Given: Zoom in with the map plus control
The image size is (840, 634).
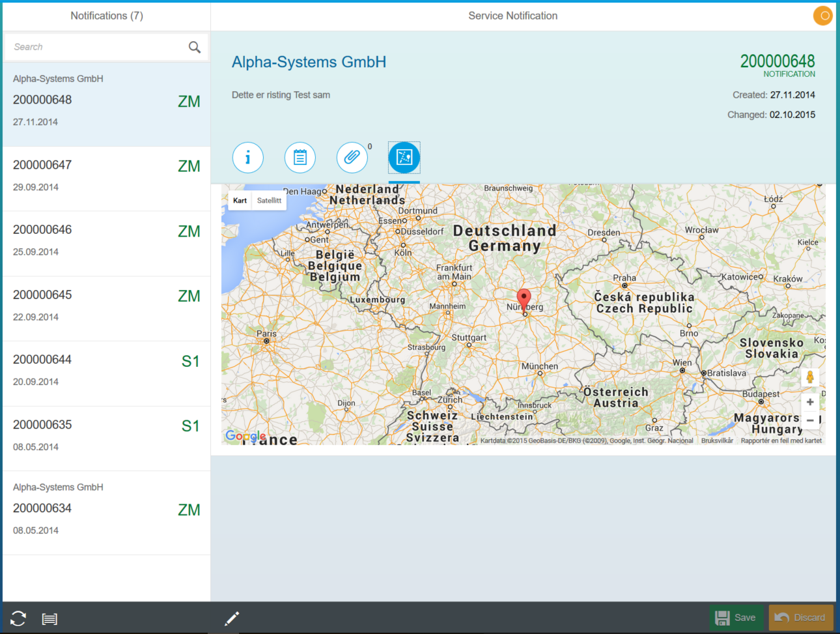Looking at the screenshot, I should pos(809,402).
